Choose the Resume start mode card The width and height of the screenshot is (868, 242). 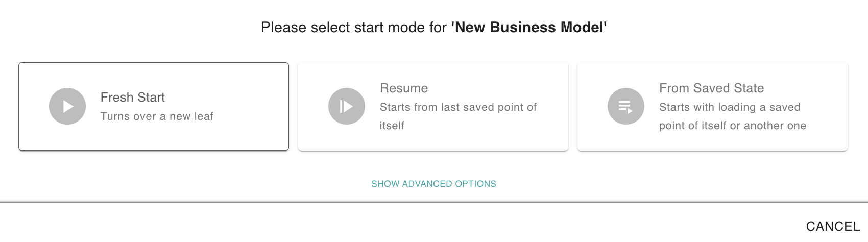(433, 106)
